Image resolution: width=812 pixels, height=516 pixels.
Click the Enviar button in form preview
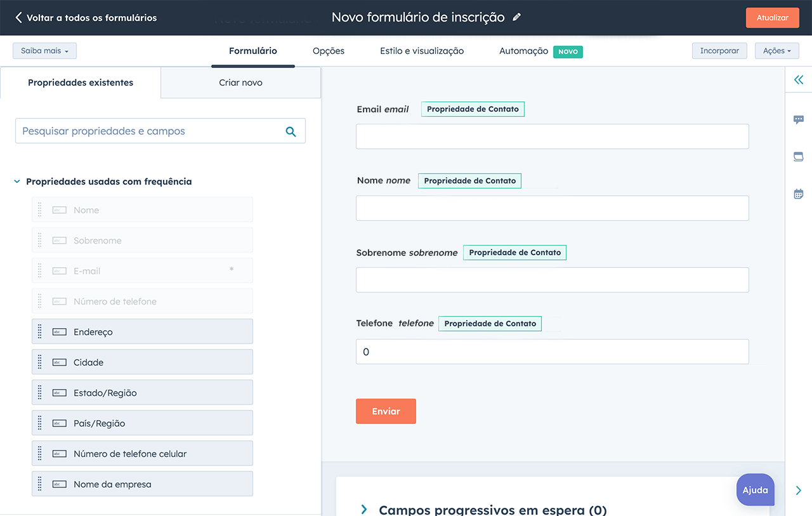coord(386,411)
